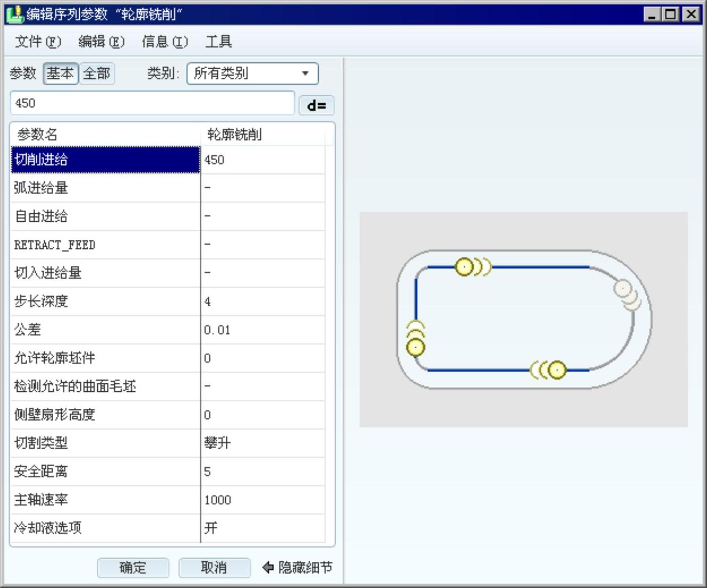707x588 pixels.
Task: Select the 步长深度 value cell
Action: [x=262, y=302]
